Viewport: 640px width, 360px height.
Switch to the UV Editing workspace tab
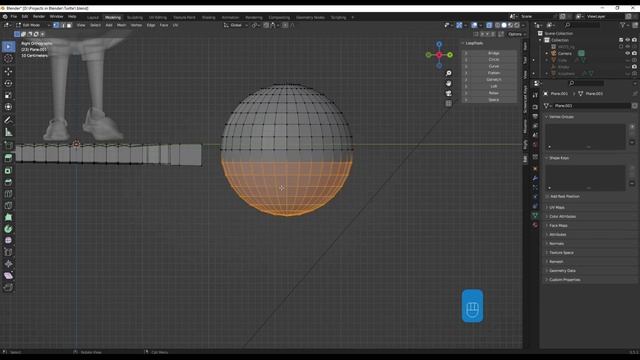pyautogui.click(x=158, y=18)
